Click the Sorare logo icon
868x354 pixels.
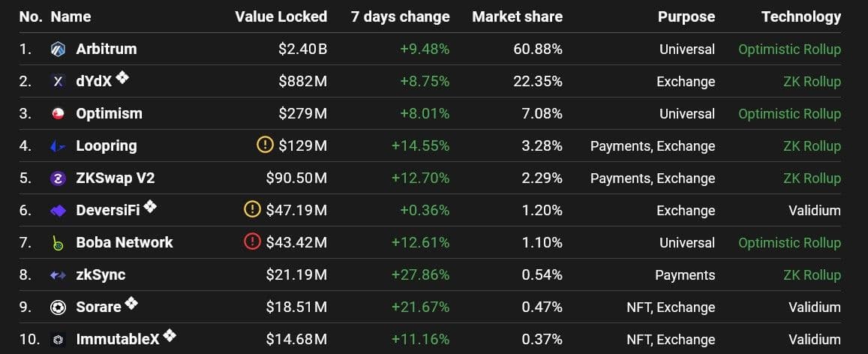[58, 307]
